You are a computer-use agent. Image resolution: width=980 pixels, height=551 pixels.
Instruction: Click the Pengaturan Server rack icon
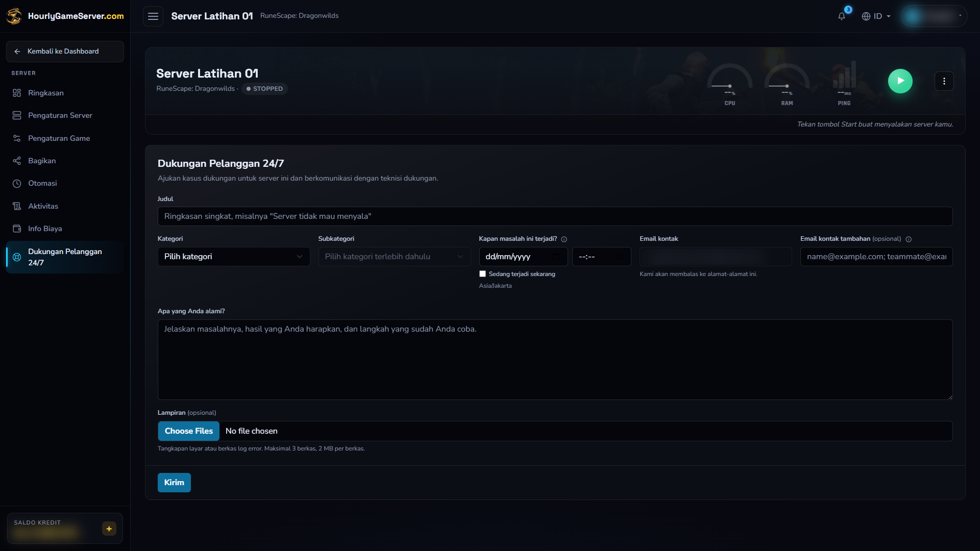(17, 115)
